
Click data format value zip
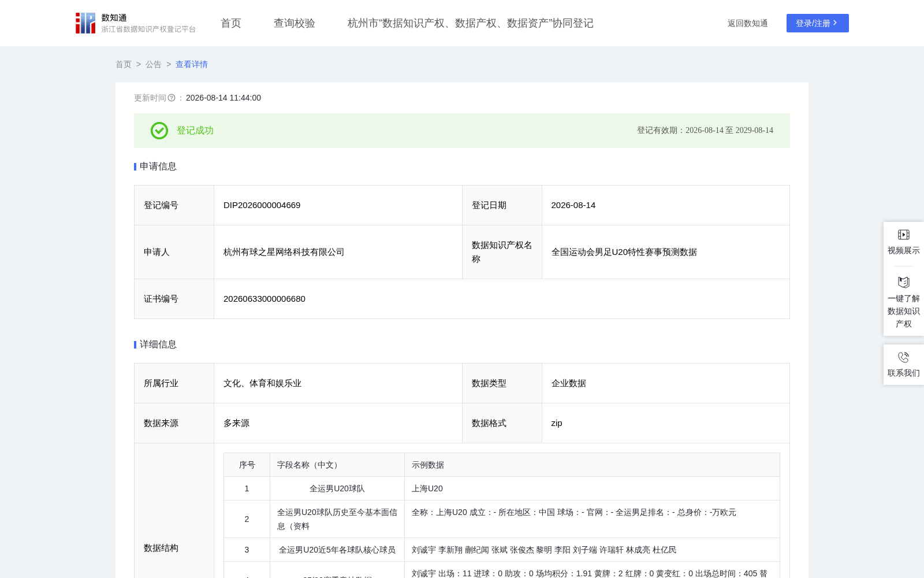coord(557,423)
